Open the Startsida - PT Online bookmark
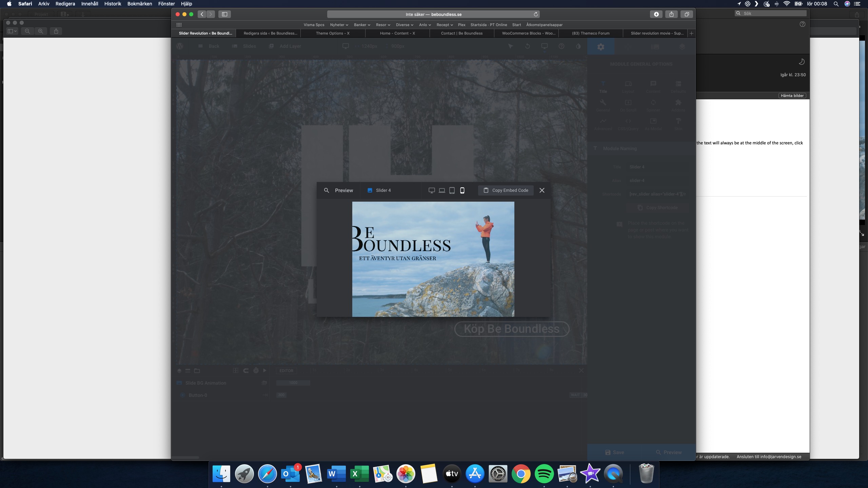Image resolution: width=868 pixels, height=488 pixels. 489,25
